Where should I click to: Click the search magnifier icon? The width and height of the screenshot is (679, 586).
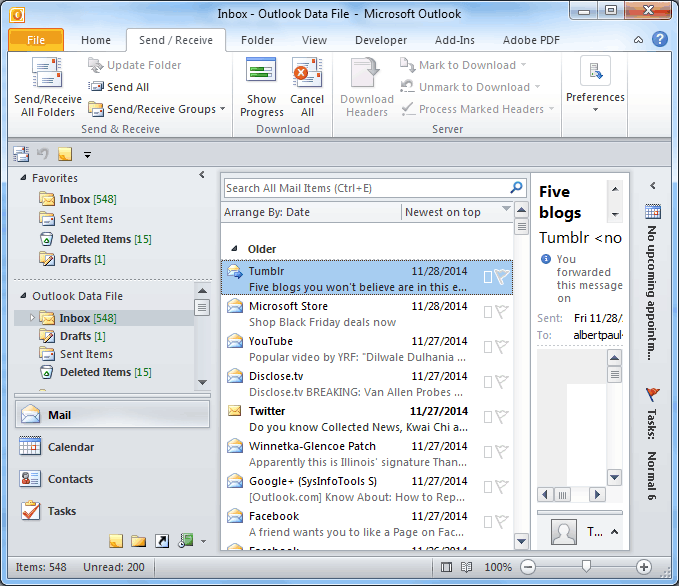[516, 188]
